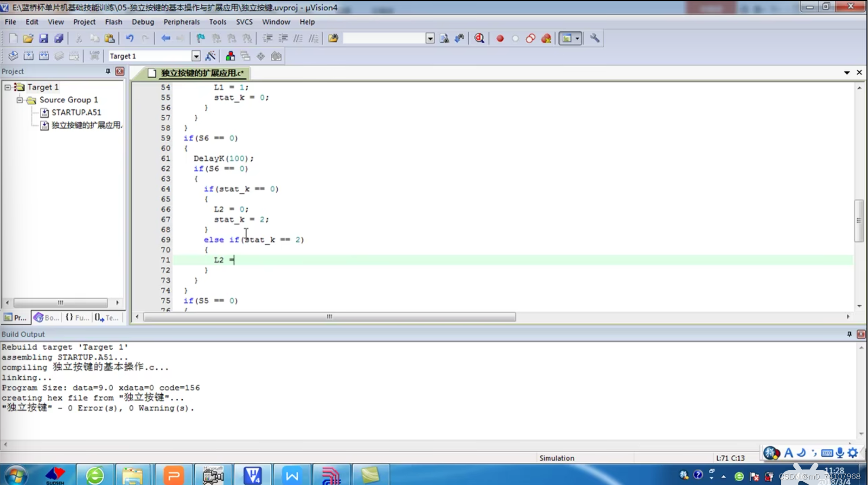Switch to Books tab in sidebar

tap(46, 317)
